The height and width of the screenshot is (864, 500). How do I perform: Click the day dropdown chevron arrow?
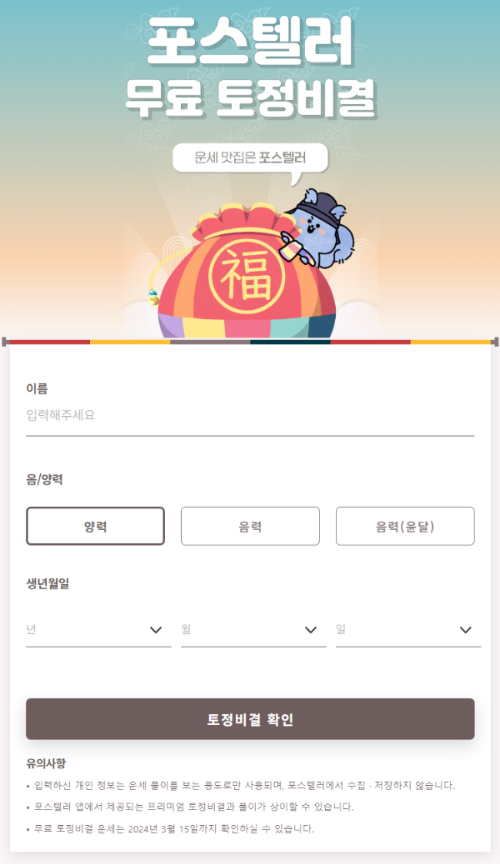coord(466,630)
